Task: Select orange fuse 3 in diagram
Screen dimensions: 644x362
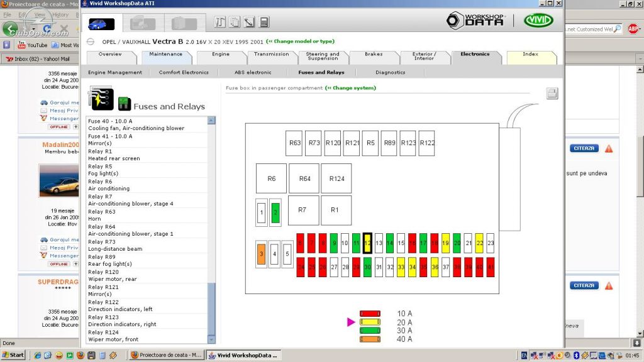Action: [x=261, y=254]
